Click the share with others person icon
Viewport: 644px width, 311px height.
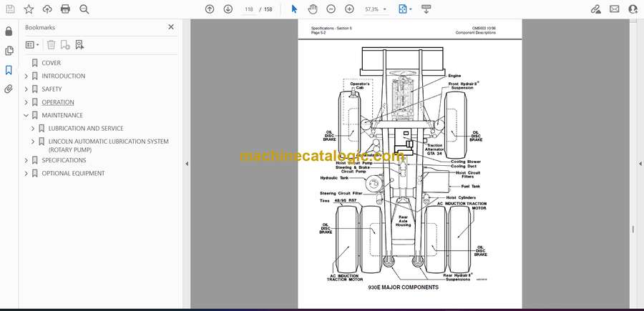pos(633,9)
